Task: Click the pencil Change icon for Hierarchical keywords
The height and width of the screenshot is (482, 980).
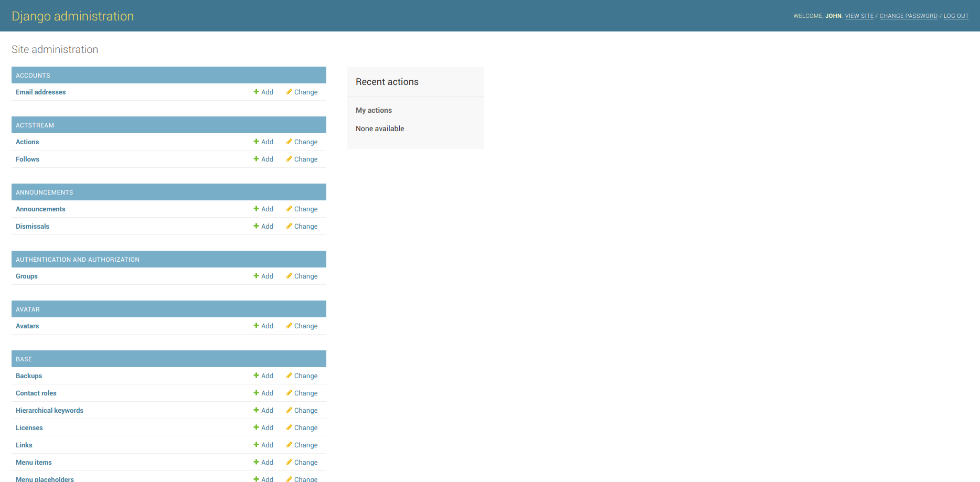Action: 289,410
